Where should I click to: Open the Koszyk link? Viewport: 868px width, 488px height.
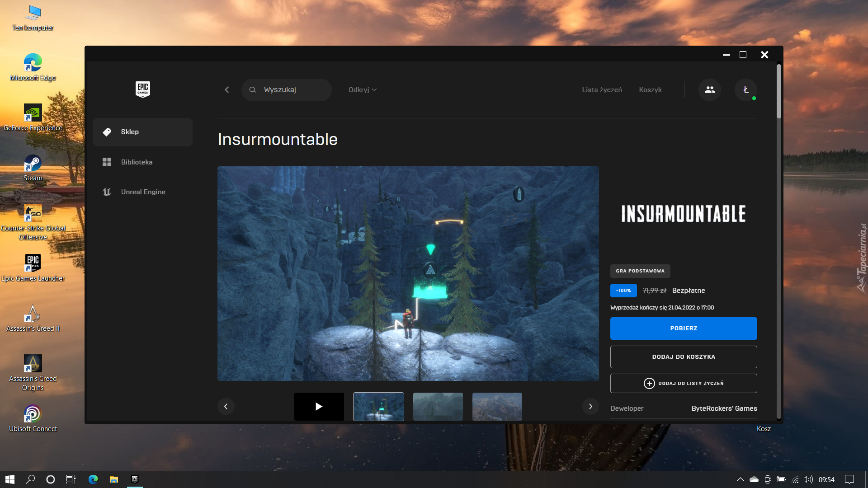(650, 89)
